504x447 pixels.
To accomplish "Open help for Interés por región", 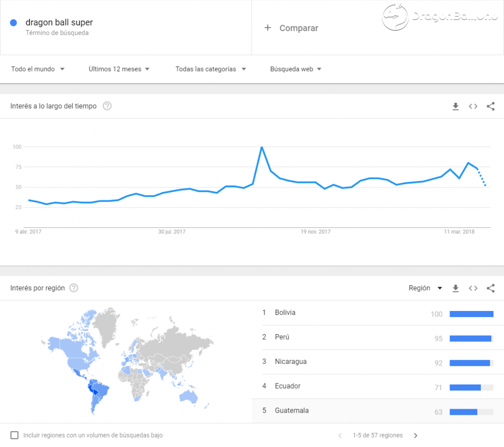I will point(74,288).
